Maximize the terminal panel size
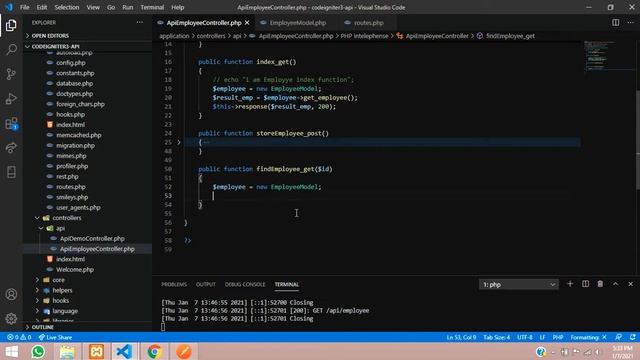 [x=616, y=284]
